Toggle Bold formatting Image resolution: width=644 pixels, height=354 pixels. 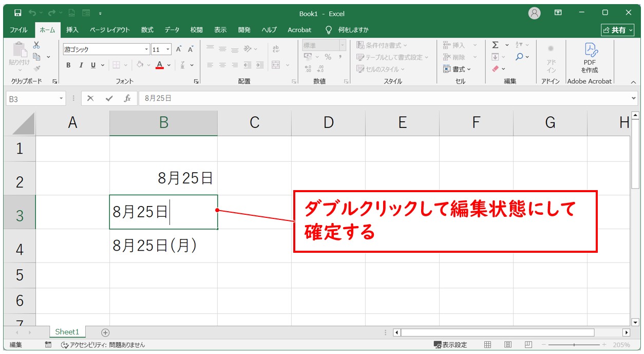pyautogui.click(x=68, y=65)
